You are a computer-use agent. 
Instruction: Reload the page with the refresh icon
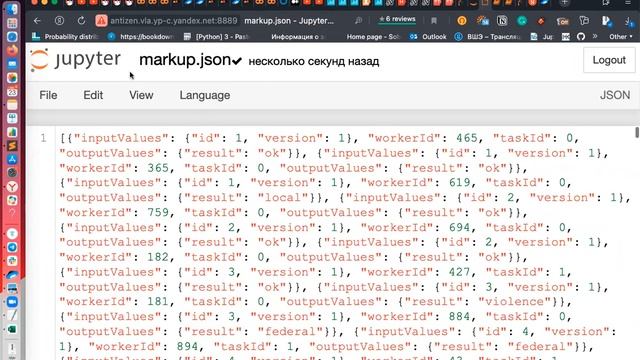click(x=81, y=20)
